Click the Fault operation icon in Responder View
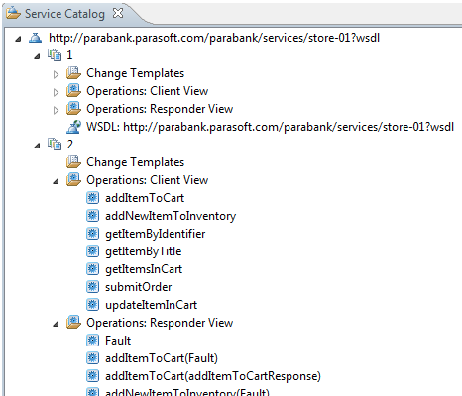The width and height of the screenshot is (462, 396). pyautogui.click(x=92, y=340)
